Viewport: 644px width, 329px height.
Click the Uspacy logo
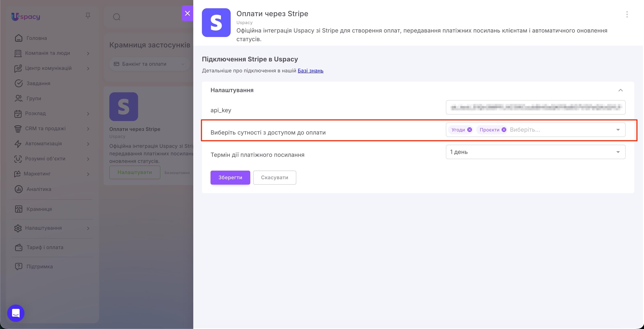[26, 17]
